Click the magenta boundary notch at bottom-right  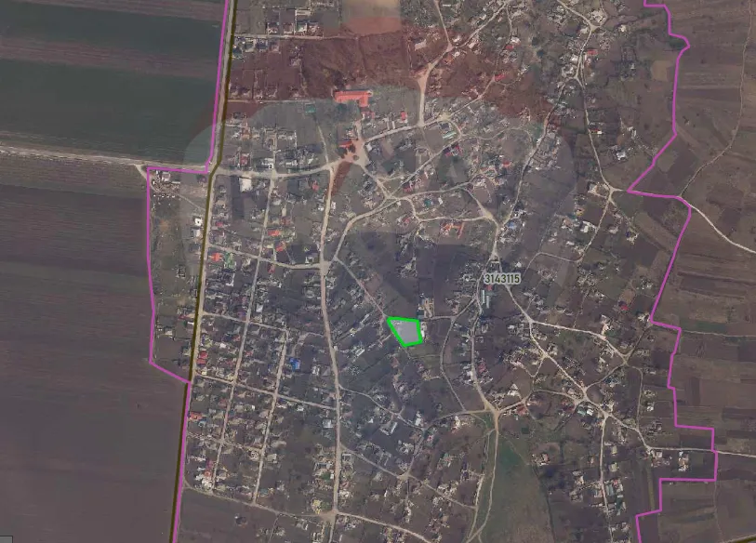tap(683, 482)
